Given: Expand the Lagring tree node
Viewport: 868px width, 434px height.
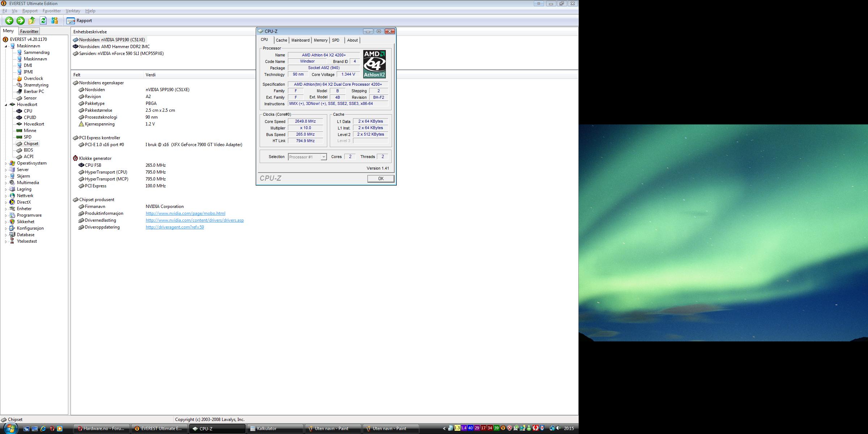Looking at the screenshot, I should [x=6, y=190].
